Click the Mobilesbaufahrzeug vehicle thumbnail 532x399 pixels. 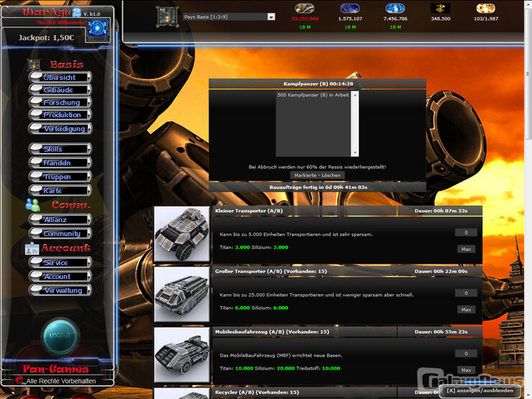click(182, 355)
